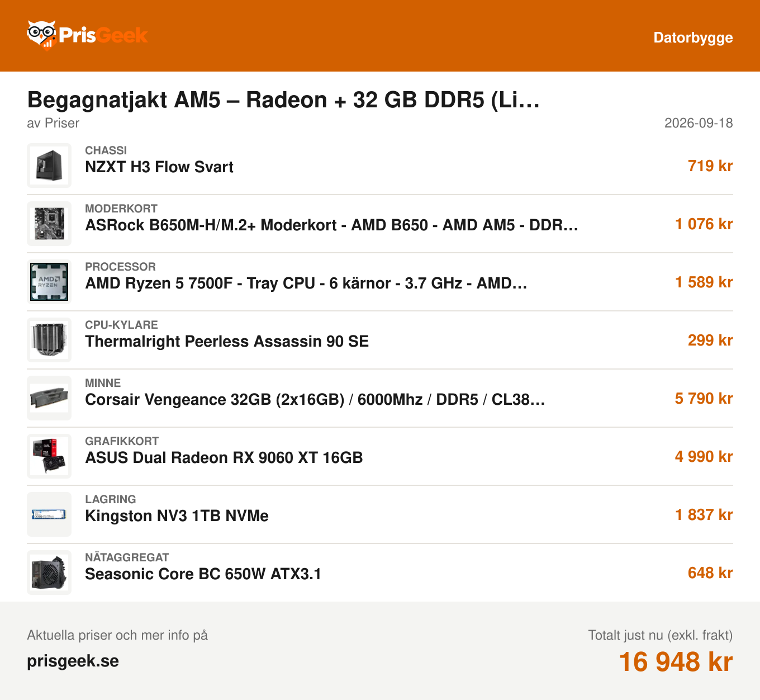Open the Thermalright cooler thumbnail
The image size is (760, 700).
49,340
